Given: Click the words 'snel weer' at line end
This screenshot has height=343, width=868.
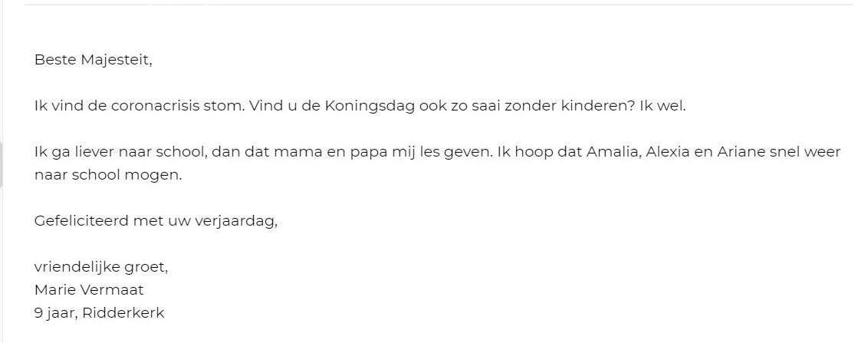Looking at the screenshot, I should coord(805,152).
